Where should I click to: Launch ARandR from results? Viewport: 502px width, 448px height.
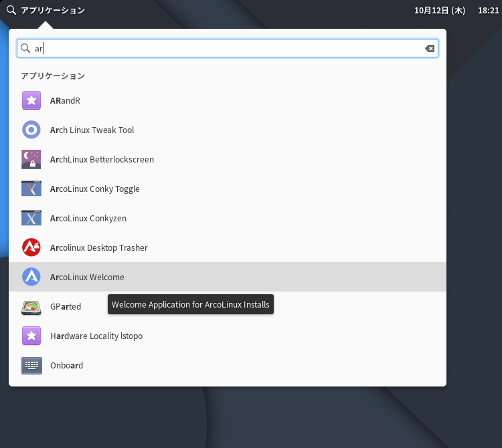click(228, 100)
